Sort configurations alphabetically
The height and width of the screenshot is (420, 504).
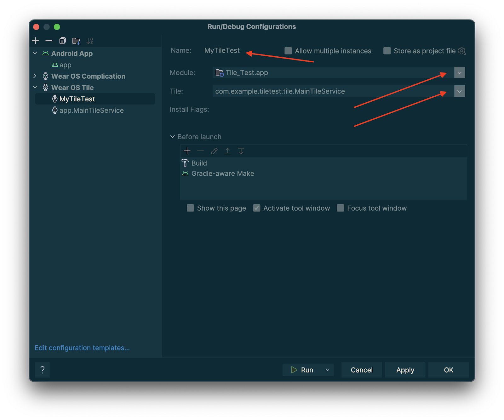coord(89,40)
